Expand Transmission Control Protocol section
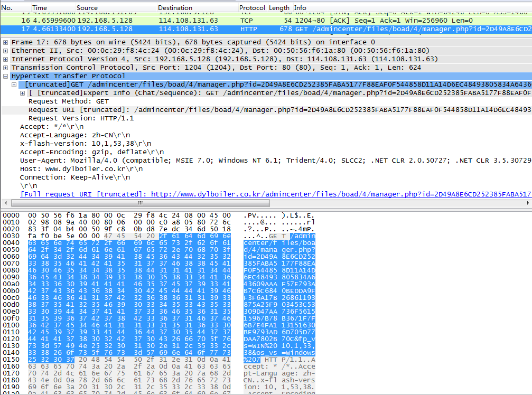532x395 pixels. 5,68
